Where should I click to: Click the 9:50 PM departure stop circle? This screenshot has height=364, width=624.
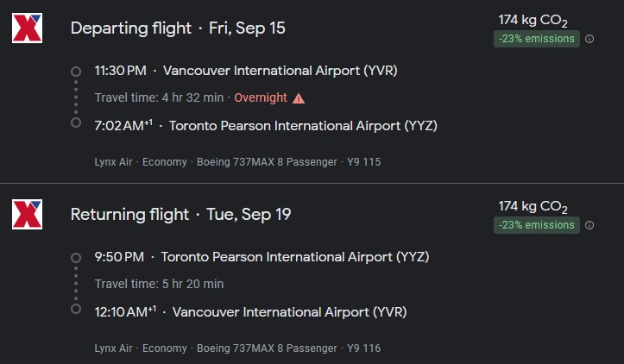click(x=76, y=257)
